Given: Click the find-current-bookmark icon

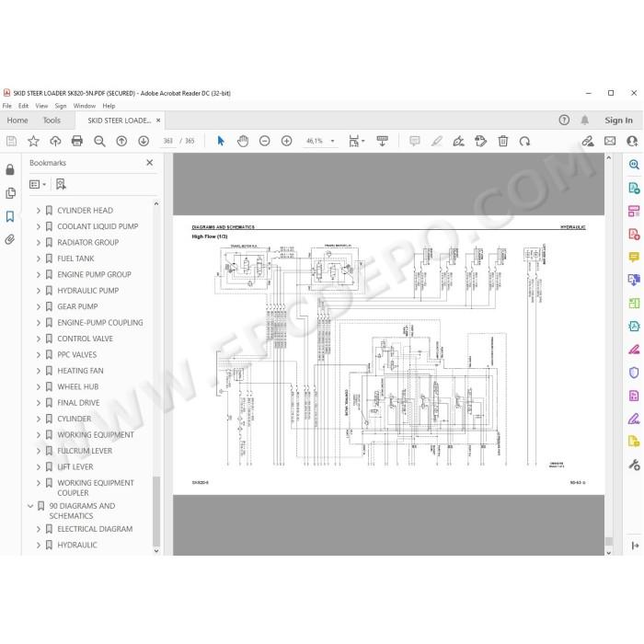Looking at the screenshot, I should pyautogui.click(x=61, y=184).
